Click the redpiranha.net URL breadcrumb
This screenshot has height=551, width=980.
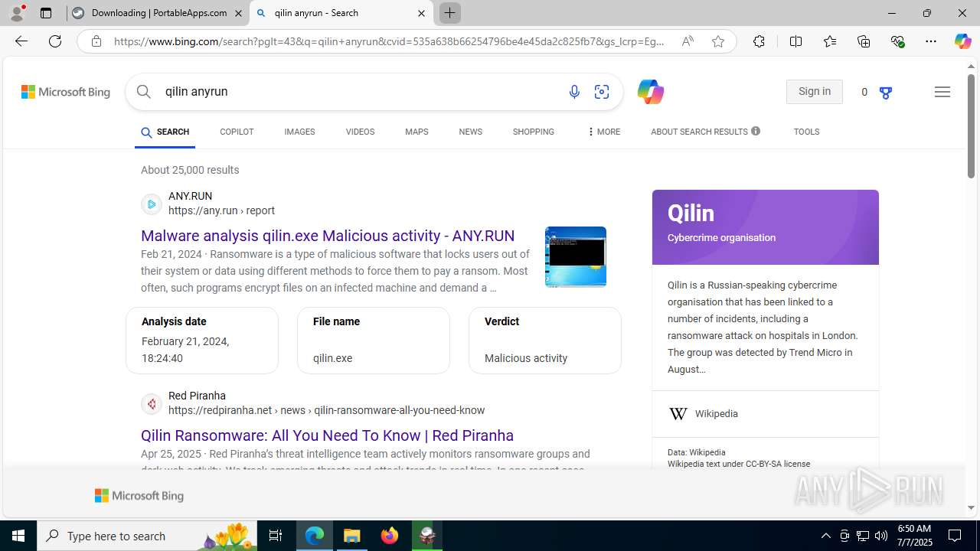click(x=326, y=410)
